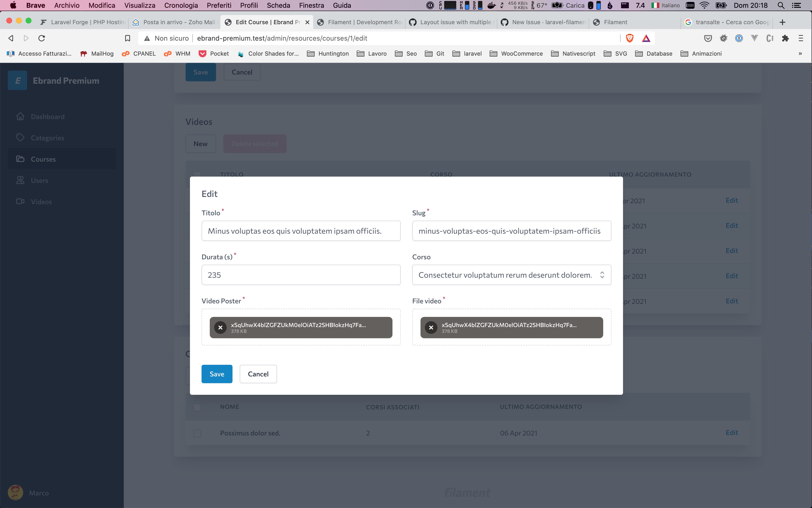Open the Pocket extension icon

[x=708, y=38]
